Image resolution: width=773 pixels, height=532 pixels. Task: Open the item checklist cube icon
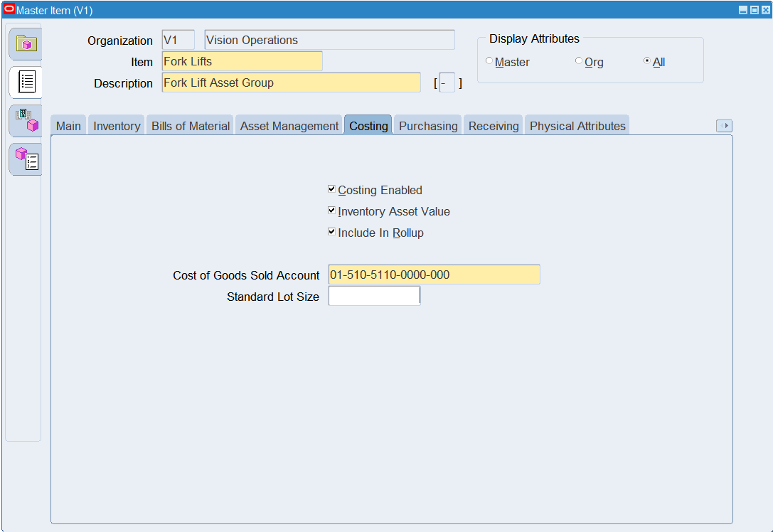(26, 159)
